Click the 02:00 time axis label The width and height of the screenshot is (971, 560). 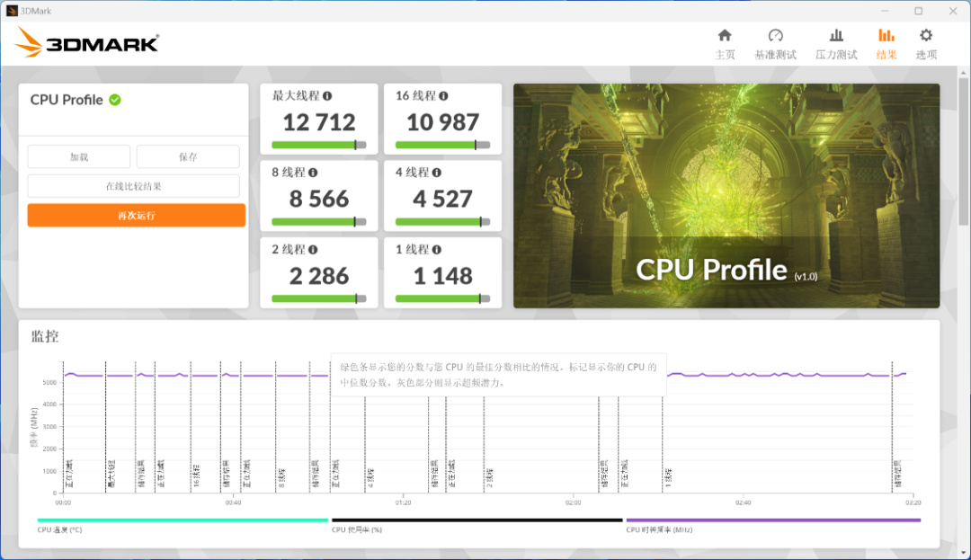pos(574,502)
